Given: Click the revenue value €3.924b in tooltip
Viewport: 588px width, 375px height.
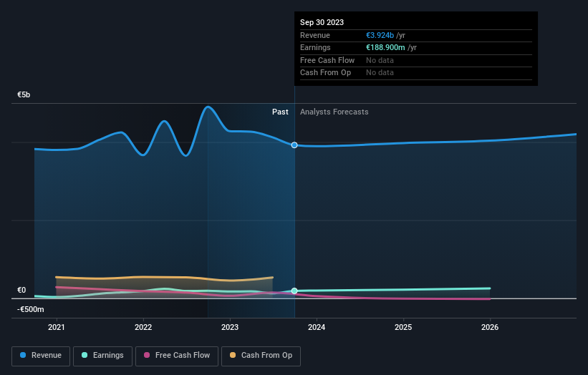Looking at the screenshot, I should [x=380, y=35].
